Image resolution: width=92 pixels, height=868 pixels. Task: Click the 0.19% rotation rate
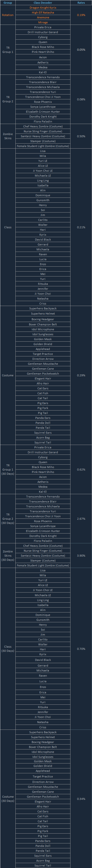point(81,15)
